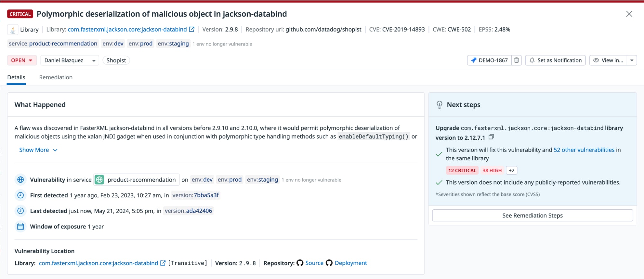Click the green service icon for product-recommendation
This screenshot has height=279, width=644.
point(100,180)
